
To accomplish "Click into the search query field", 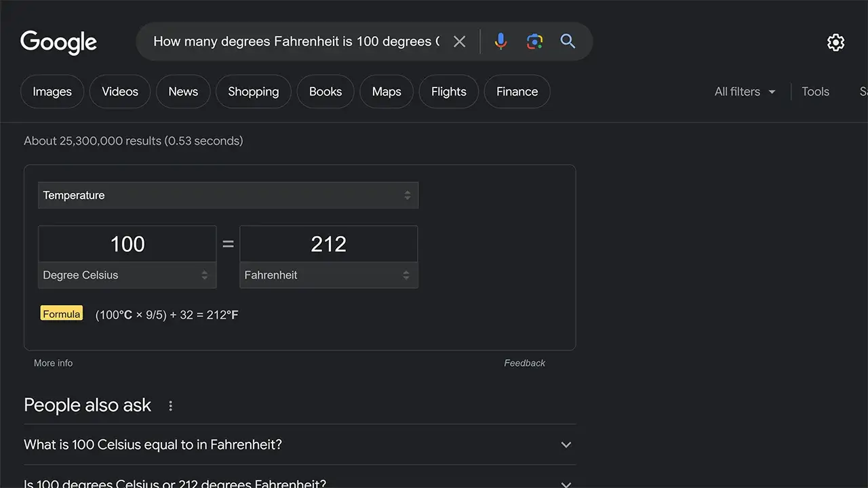I will pyautogui.click(x=296, y=41).
